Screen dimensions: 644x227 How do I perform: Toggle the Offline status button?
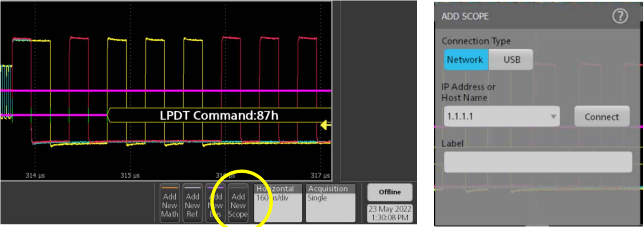[390, 192]
